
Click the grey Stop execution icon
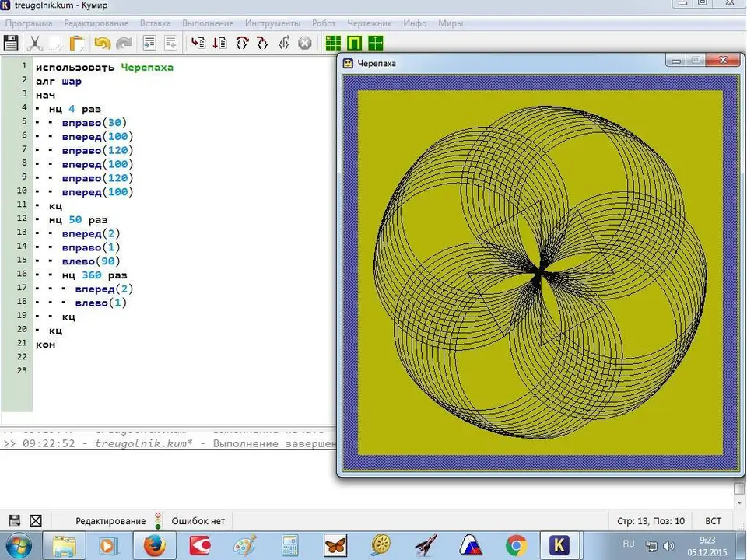pos(305,43)
